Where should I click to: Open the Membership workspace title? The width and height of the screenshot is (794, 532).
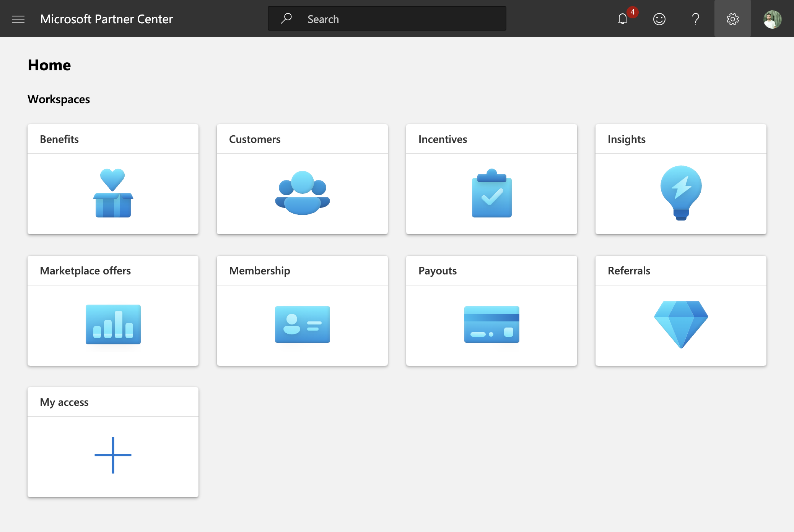click(260, 271)
